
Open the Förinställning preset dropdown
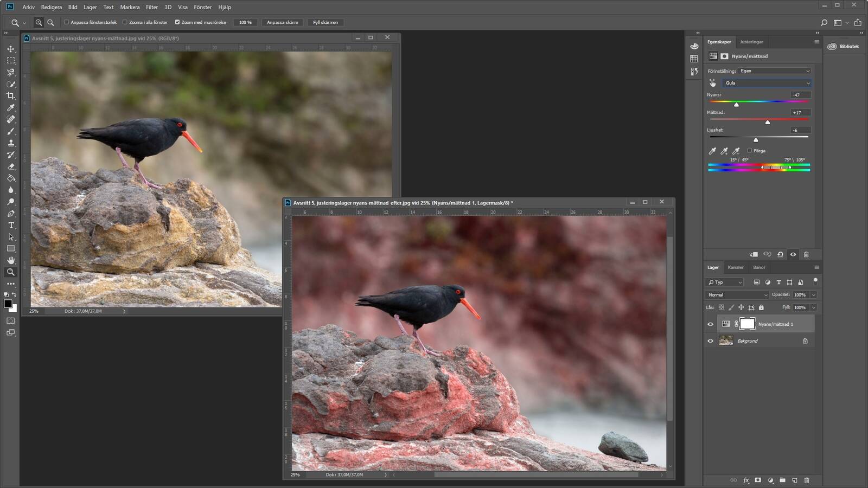tap(775, 71)
